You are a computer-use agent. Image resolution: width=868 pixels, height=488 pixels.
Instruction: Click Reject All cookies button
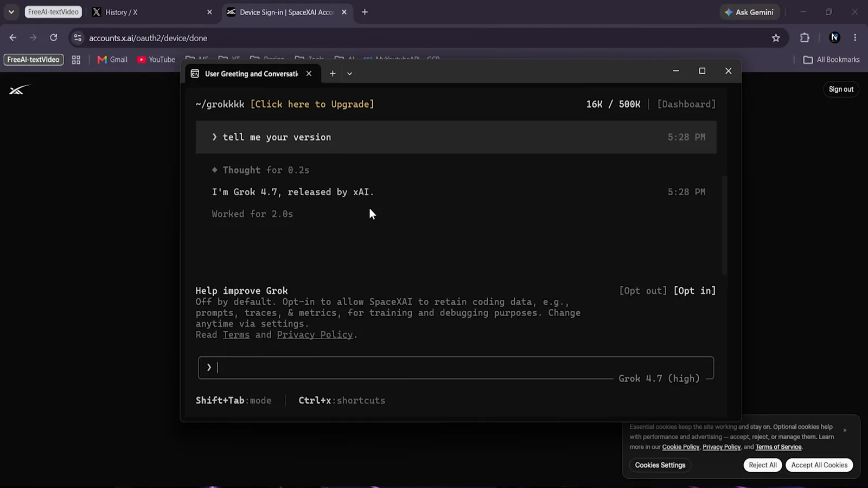coord(763,465)
